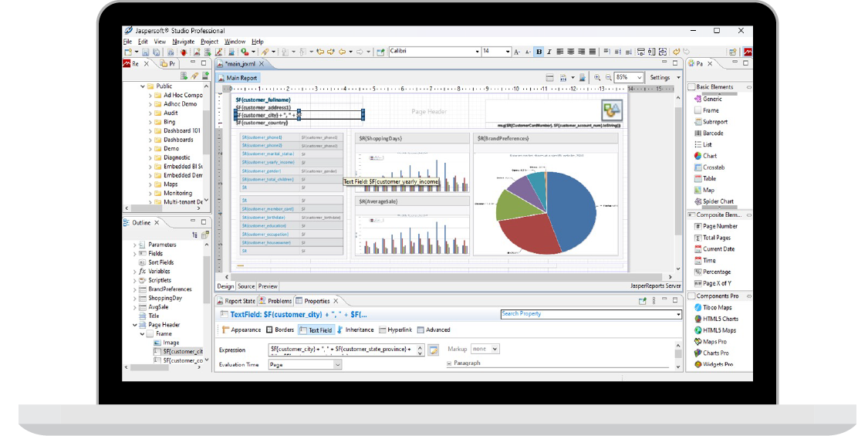Select the Inheritance properties section
Image resolution: width=868 pixels, height=436 pixels.
pos(354,330)
